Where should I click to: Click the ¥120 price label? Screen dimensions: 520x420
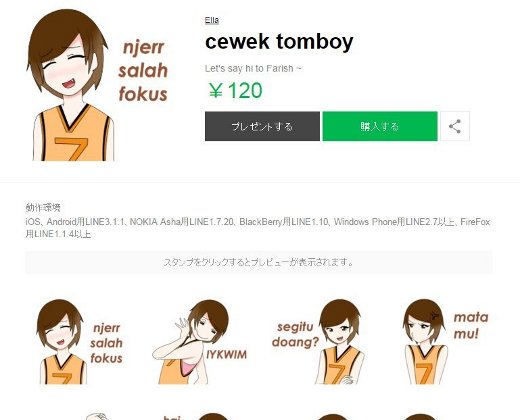point(235,90)
